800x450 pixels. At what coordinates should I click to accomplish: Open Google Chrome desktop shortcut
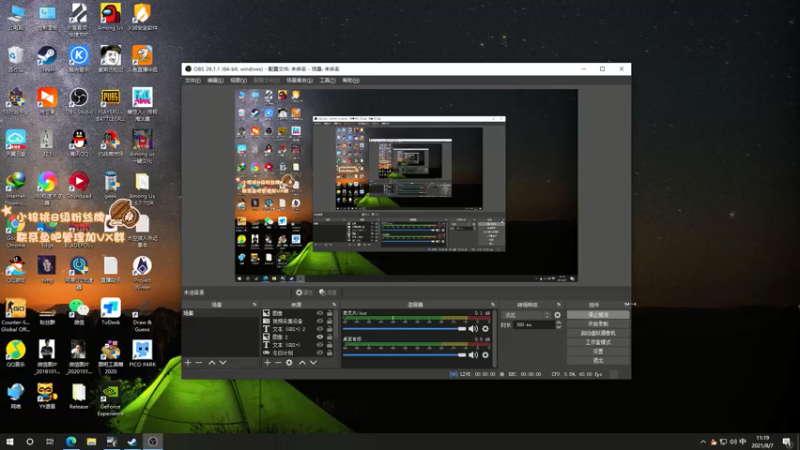click(x=15, y=231)
